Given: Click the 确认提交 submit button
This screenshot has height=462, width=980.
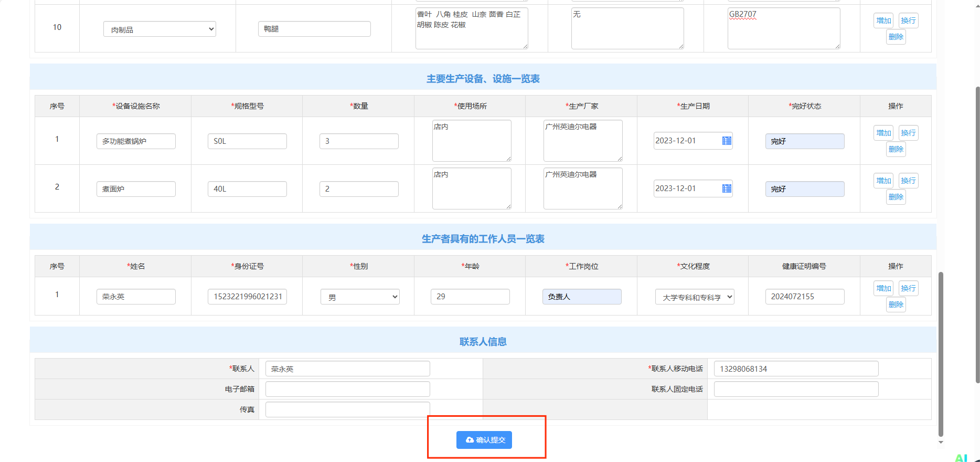Looking at the screenshot, I should [484, 440].
